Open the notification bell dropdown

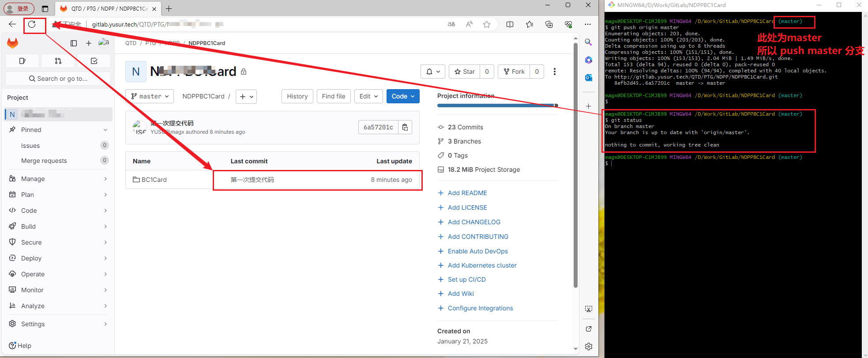pyautogui.click(x=433, y=72)
